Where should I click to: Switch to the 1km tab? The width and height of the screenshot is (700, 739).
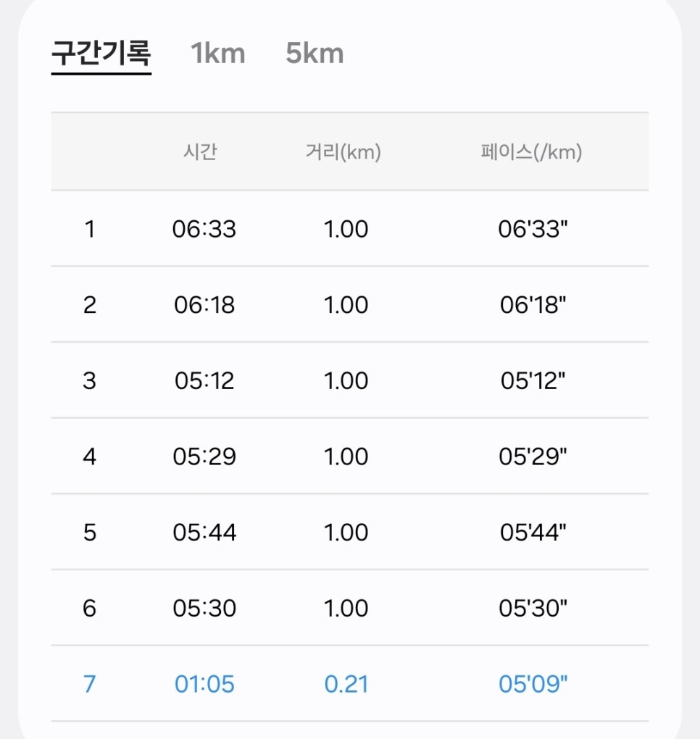(218, 53)
